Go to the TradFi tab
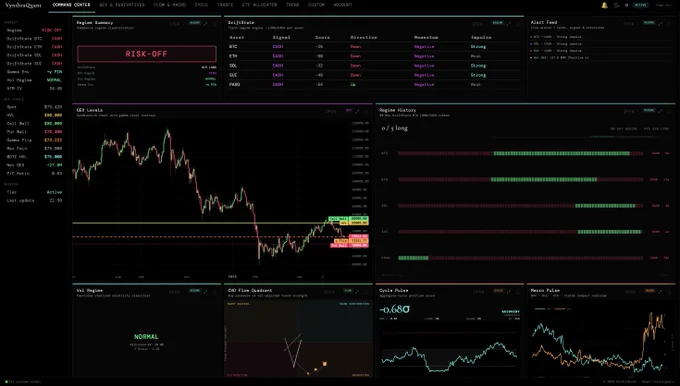Image resolution: width=680 pixels, height=386 pixels. coord(225,5)
